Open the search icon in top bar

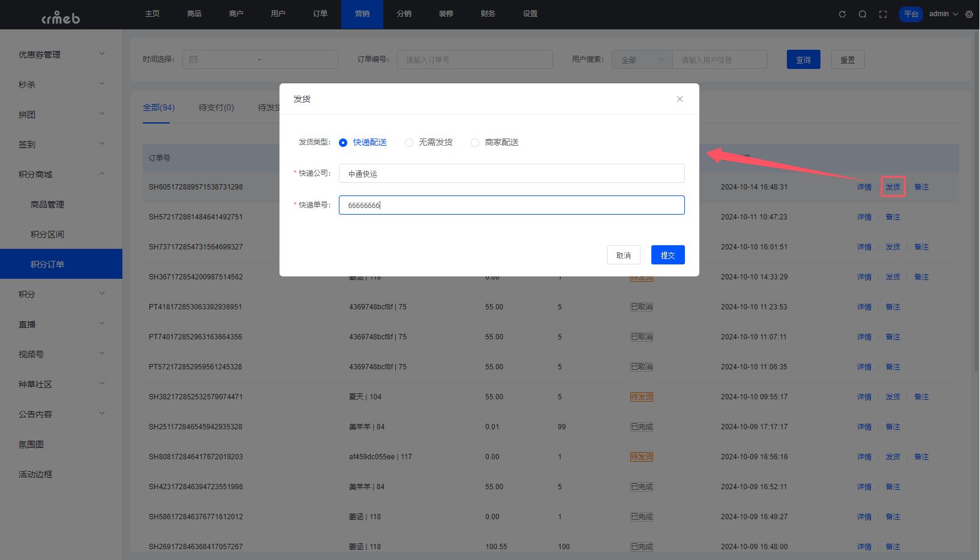tap(862, 14)
